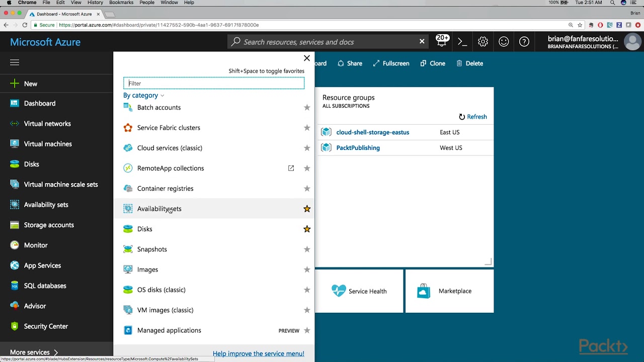Close the services flyout panel

[x=307, y=58]
